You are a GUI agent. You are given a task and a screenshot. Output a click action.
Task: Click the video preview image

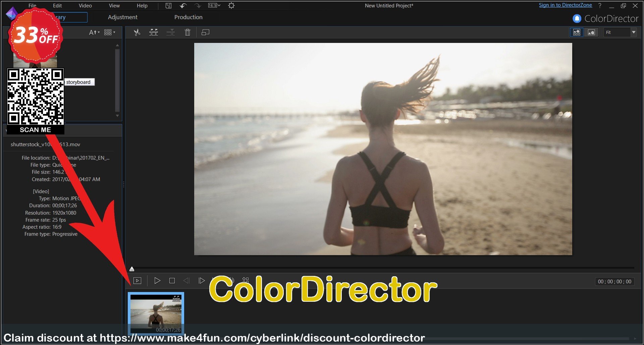[x=383, y=149]
